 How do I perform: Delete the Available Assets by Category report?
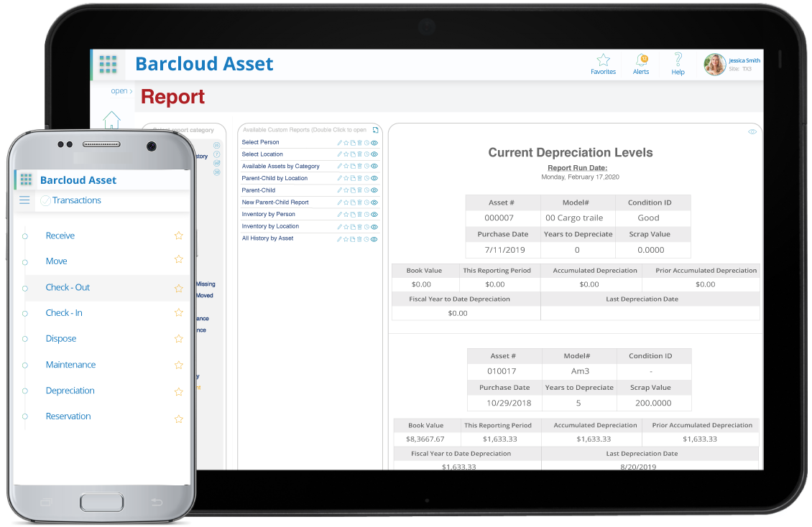coord(359,166)
